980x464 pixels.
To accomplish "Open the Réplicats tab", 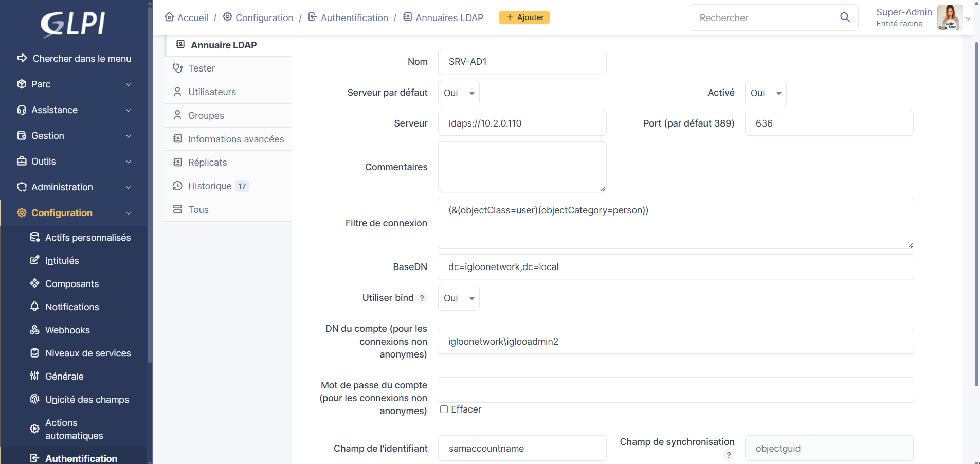I will 228,162.
